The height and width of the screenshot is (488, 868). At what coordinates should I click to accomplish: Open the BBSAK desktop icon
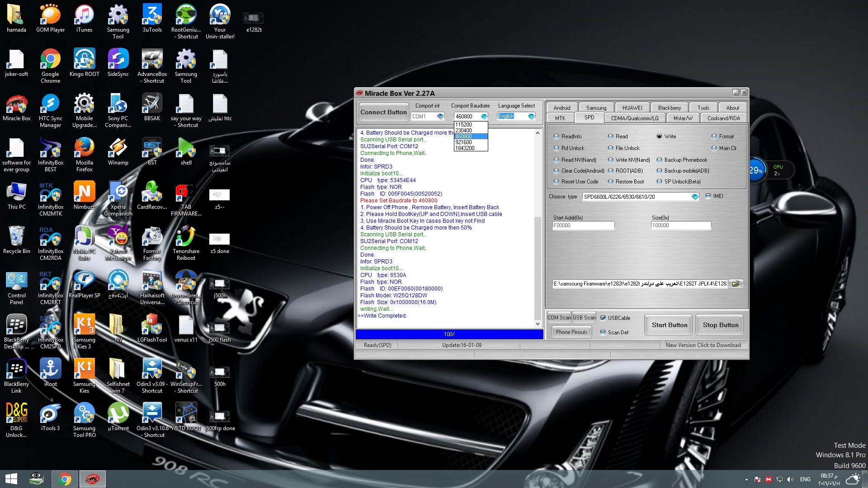[x=152, y=108]
